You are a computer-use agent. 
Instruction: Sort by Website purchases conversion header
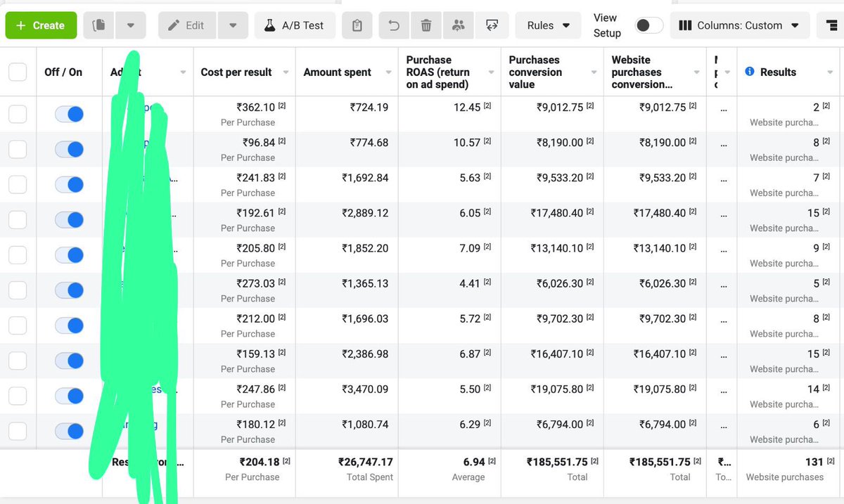642,72
